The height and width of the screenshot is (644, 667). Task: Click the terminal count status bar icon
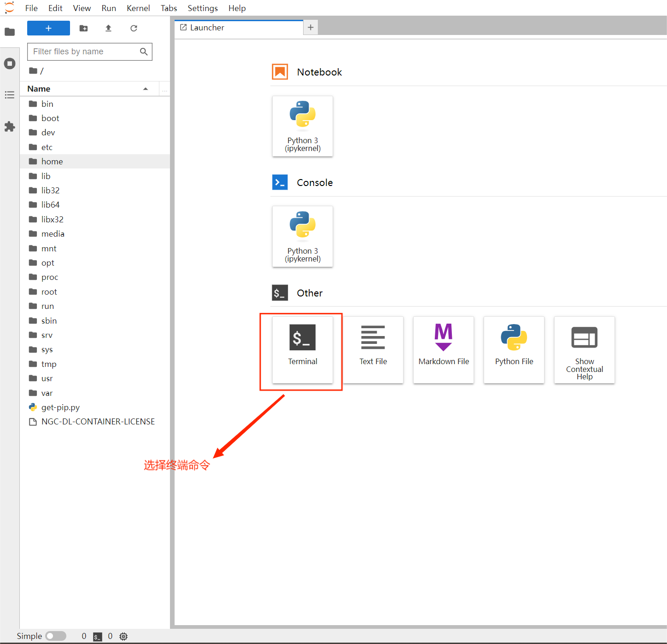click(x=98, y=636)
